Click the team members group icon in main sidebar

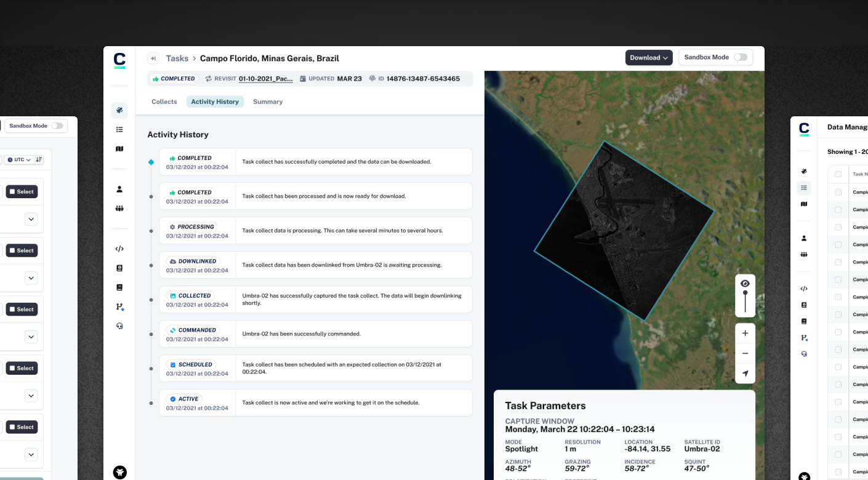click(119, 209)
